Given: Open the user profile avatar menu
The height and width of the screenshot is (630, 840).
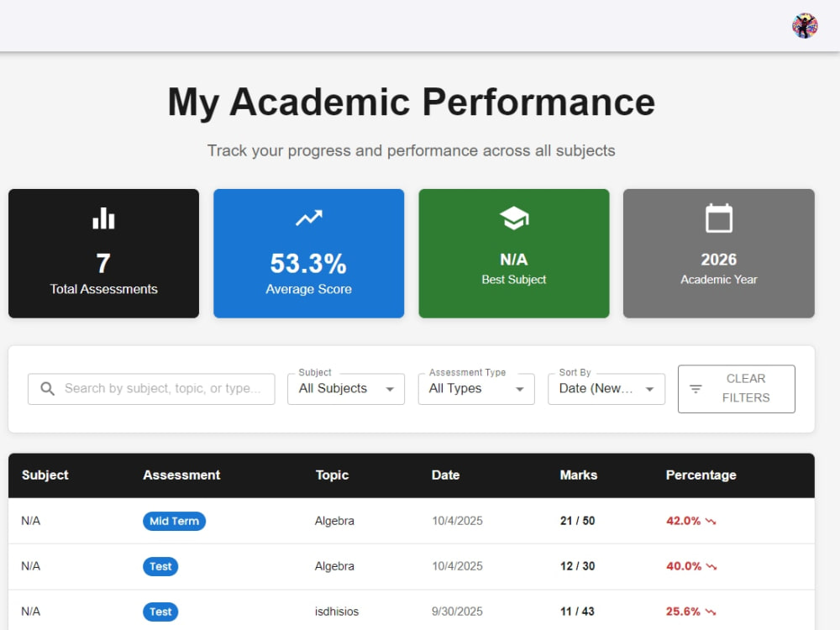Looking at the screenshot, I should (805, 26).
